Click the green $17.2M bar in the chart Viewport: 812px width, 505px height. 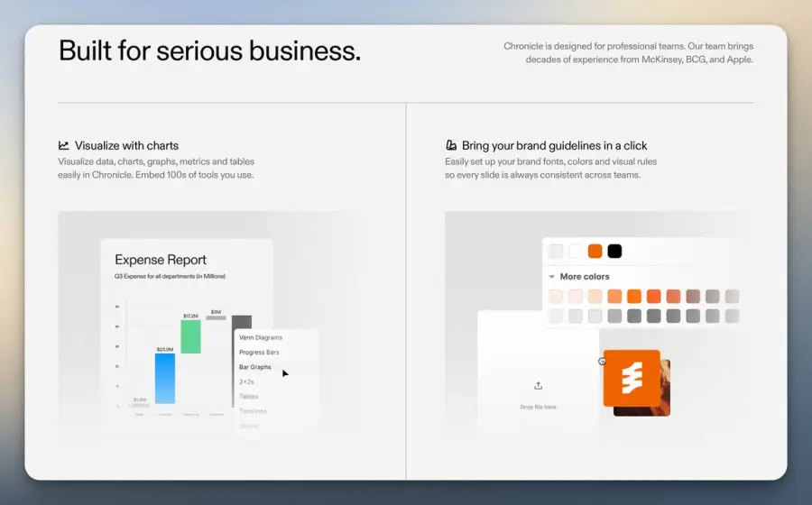click(190, 337)
